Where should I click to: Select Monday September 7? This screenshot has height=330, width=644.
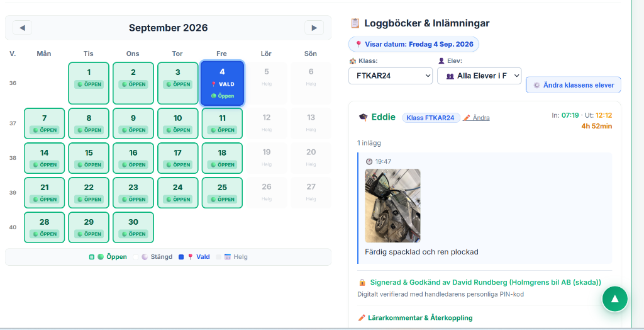click(x=45, y=123)
